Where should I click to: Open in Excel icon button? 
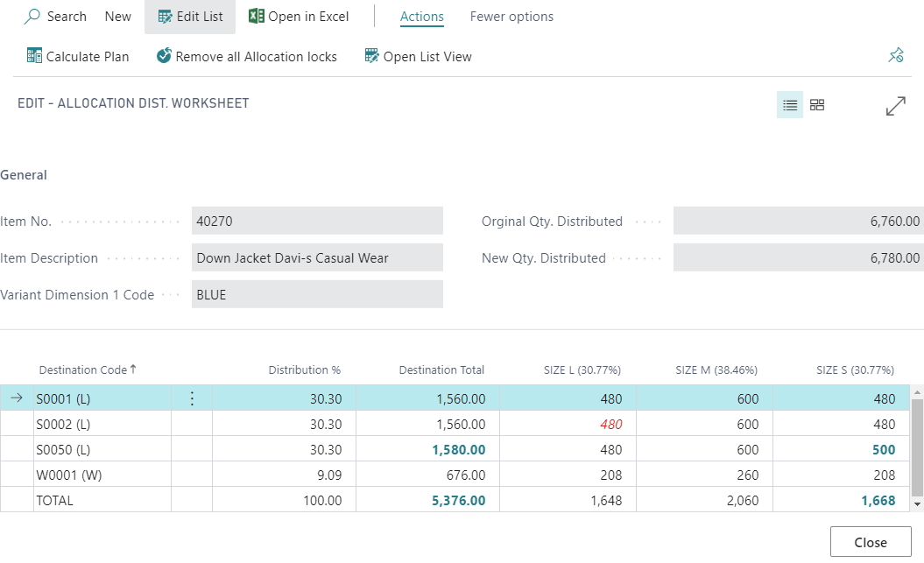coord(257,17)
